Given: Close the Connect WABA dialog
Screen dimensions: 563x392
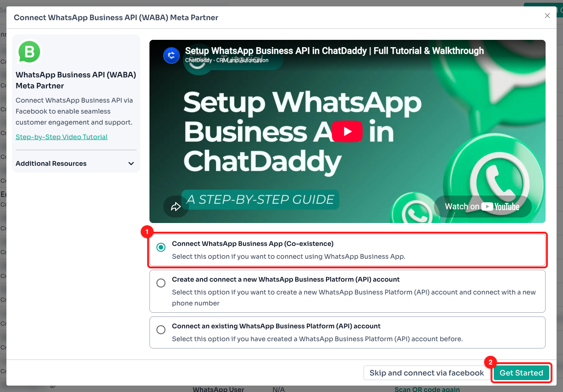Looking at the screenshot, I should [547, 16].
